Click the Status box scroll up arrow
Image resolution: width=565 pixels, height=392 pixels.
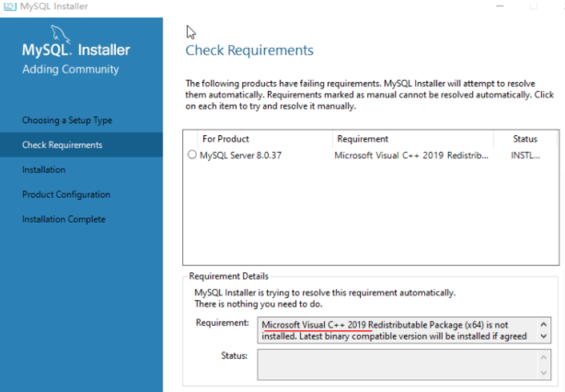(x=544, y=357)
